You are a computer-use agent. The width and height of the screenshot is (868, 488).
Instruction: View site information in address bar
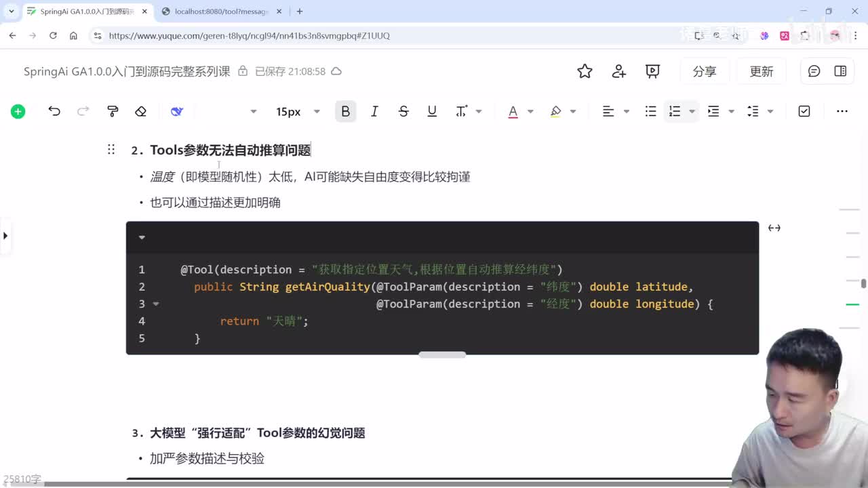tap(97, 35)
